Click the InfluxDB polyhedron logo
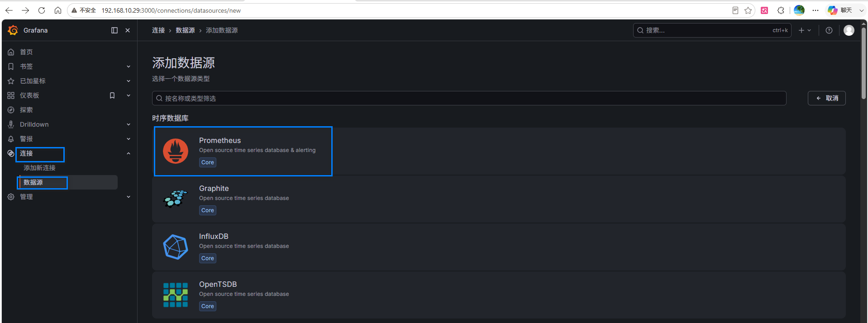The width and height of the screenshot is (868, 323). point(176,247)
